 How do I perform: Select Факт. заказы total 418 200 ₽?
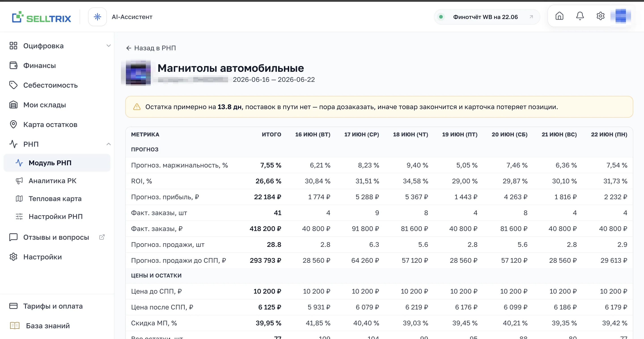[x=265, y=229]
